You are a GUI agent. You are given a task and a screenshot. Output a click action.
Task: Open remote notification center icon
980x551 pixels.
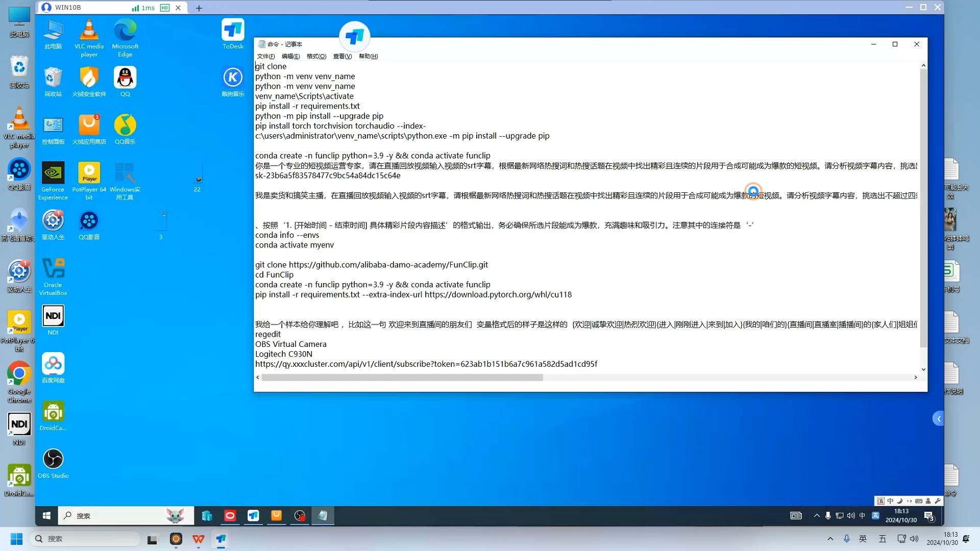(x=929, y=516)
